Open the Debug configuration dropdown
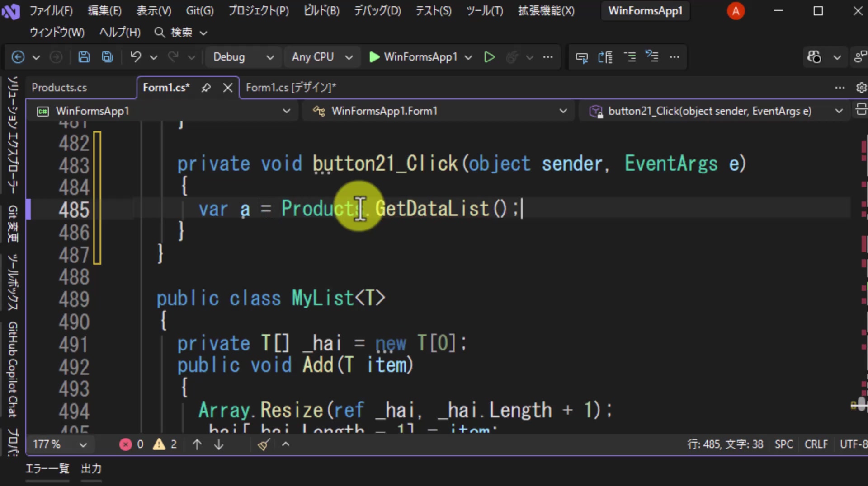The image size is (868, 486). 243,57
